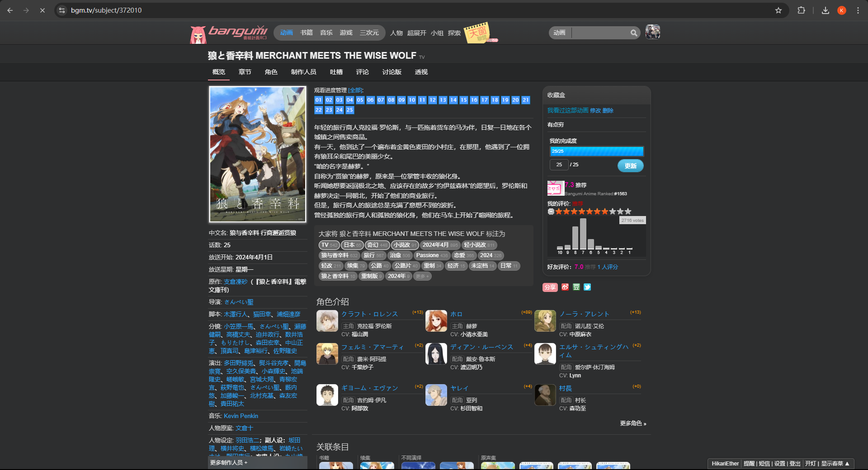Open Chrome three-dot menu
This screenshot has width=868, height=470.
coord(858,10)
